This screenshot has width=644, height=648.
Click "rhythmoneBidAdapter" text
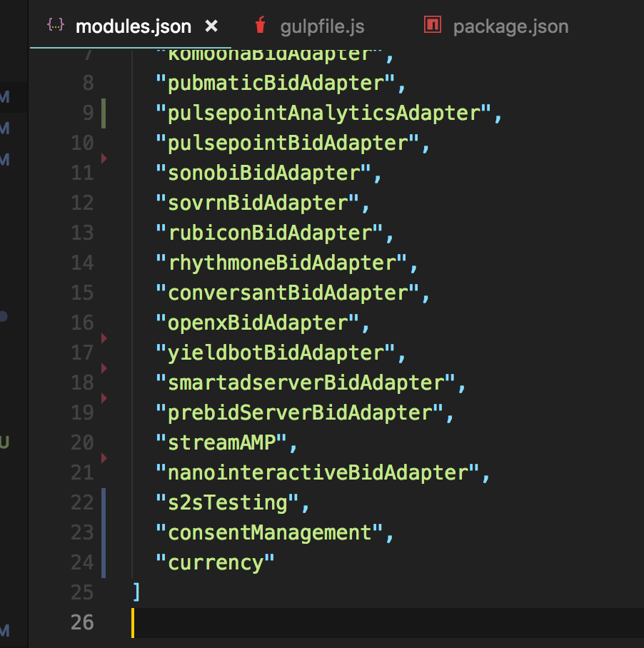pyautogui.click(x=281, y=263)
